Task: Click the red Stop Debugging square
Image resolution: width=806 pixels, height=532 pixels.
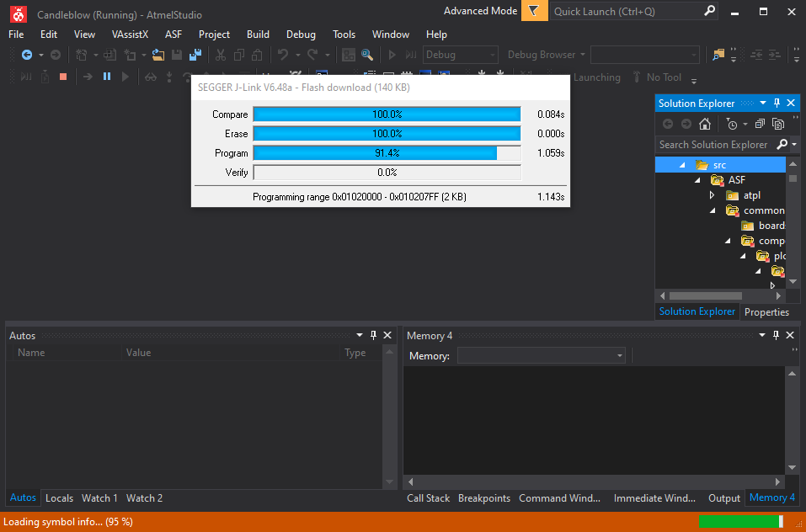Action: point(63,77)
